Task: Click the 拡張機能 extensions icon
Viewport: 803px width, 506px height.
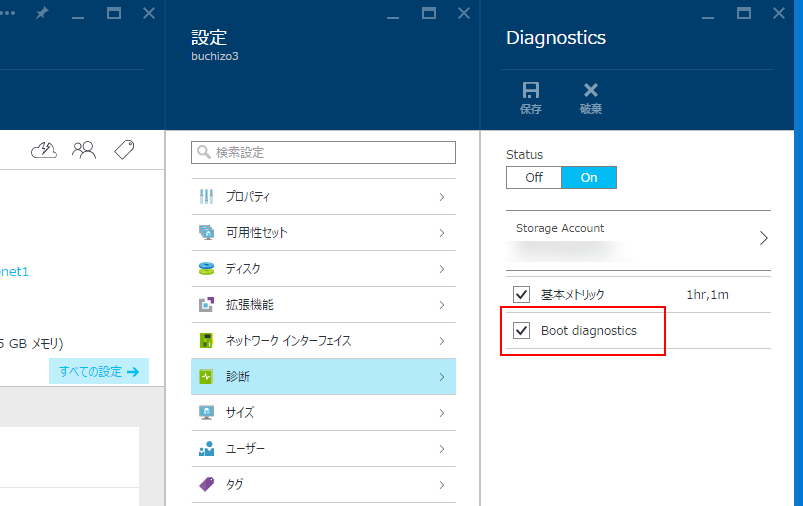Action: 206,305
